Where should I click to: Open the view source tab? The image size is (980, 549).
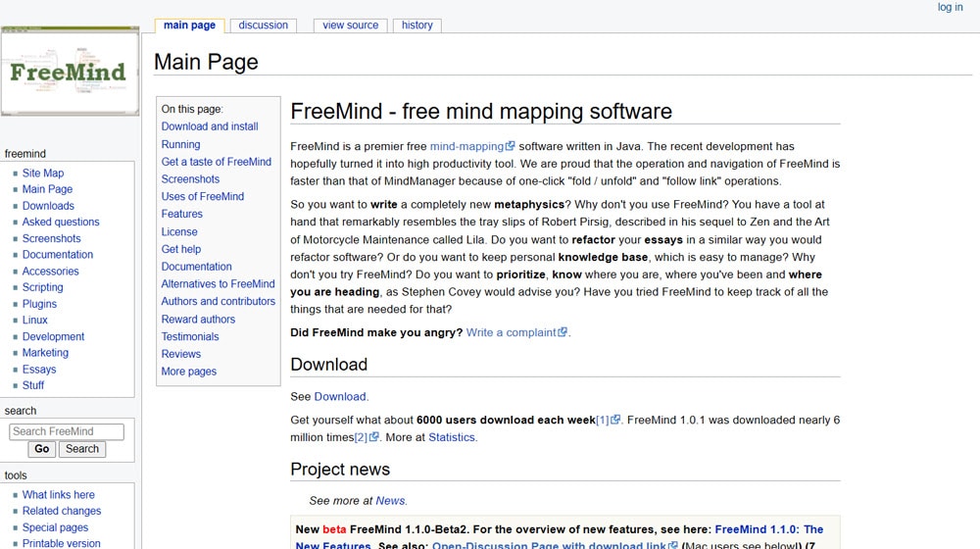point(350,25)
